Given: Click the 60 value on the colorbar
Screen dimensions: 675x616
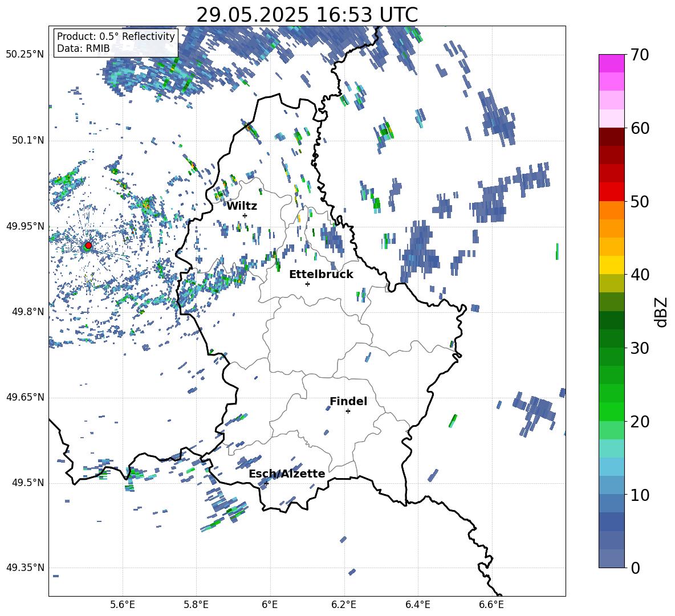Looking at the screenshot, I should coord(639,128).
